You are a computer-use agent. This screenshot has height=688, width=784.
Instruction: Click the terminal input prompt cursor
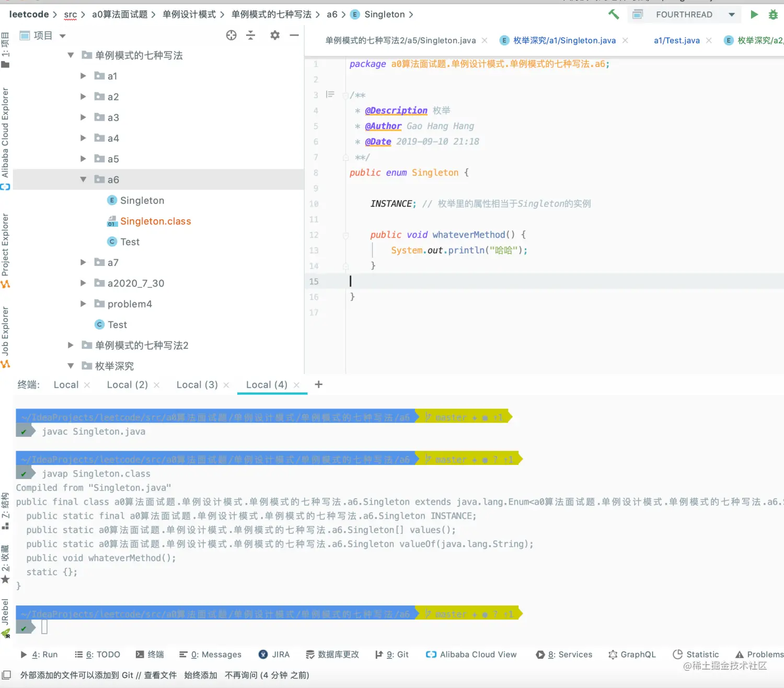(x=44, y=627)
